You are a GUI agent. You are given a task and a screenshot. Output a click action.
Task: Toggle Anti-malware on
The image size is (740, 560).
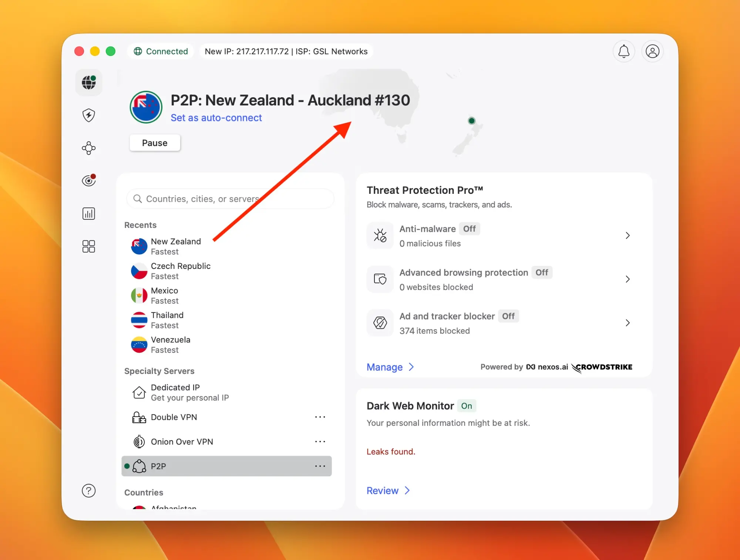469,229
